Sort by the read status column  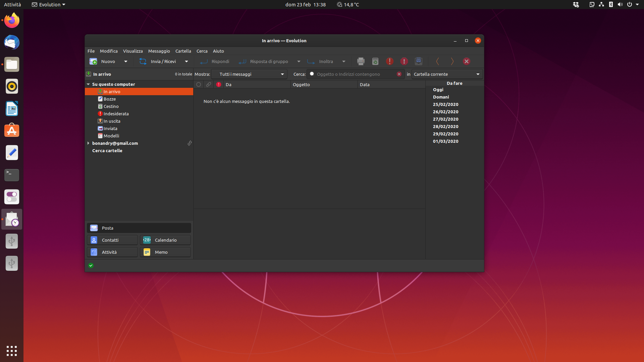click(x=199, y=84)
